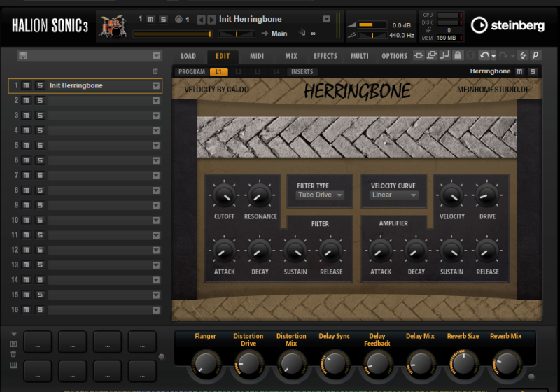
Task: Click the undo arrow icon
Action: coord(485,55)
